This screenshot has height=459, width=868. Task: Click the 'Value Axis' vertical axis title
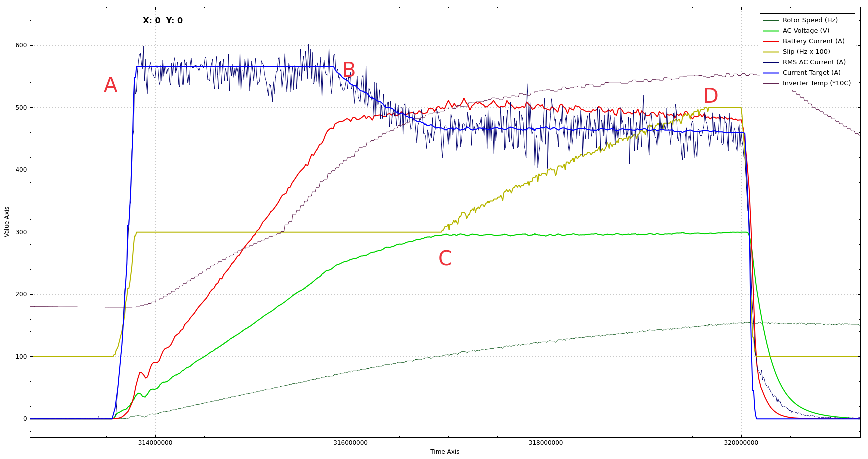coord(7,222)
